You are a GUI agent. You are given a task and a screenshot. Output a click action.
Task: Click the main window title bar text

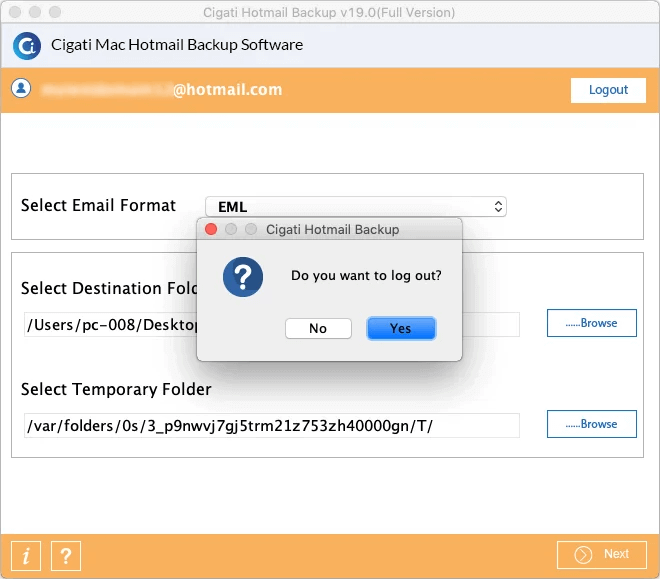pyautogui.click(x=329, y=13)
